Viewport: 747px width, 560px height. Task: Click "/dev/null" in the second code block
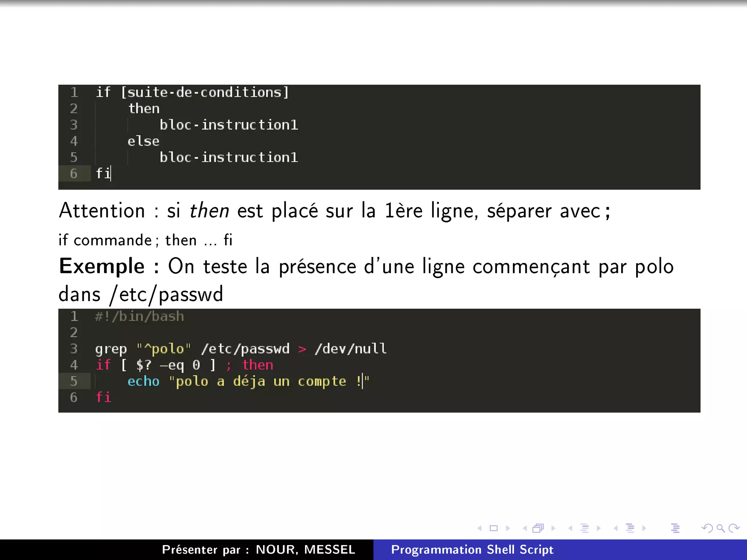(x=351, y=349)
